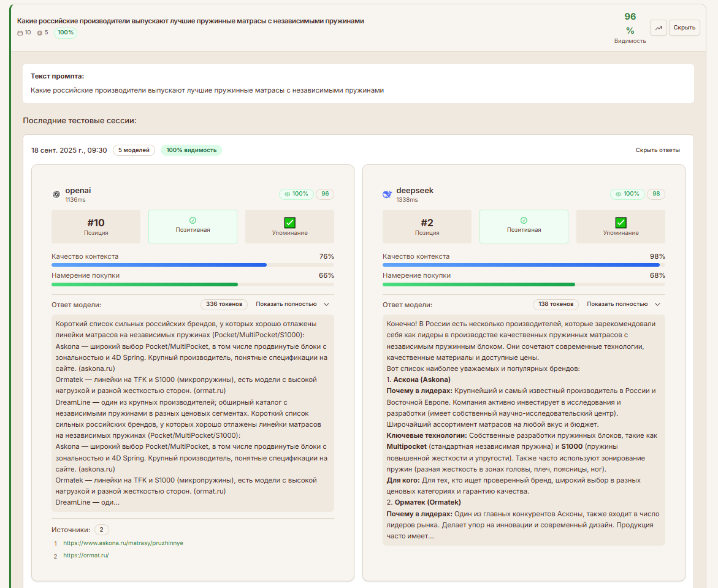Click the positive sentiment check icon in deepseek card

click(524, 220)
